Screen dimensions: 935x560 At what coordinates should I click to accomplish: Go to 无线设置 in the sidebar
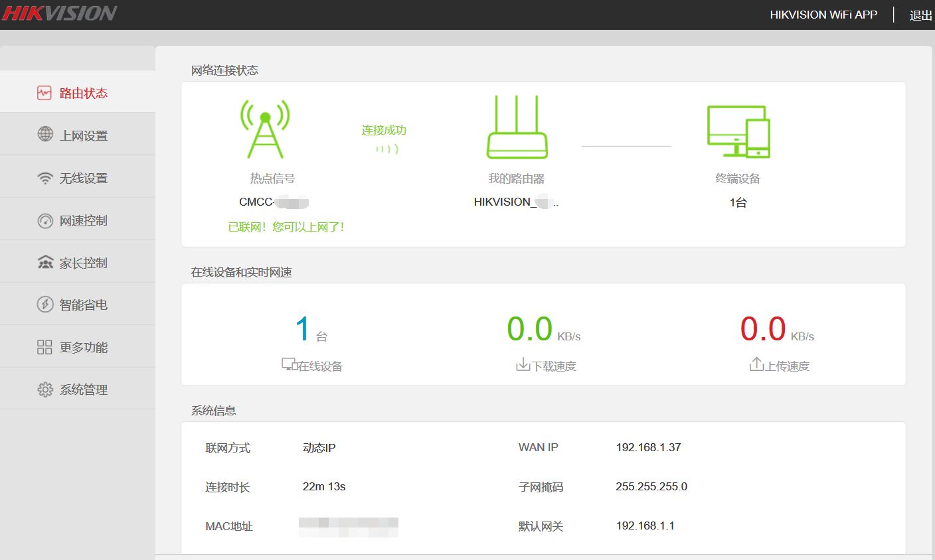point(78,178)
